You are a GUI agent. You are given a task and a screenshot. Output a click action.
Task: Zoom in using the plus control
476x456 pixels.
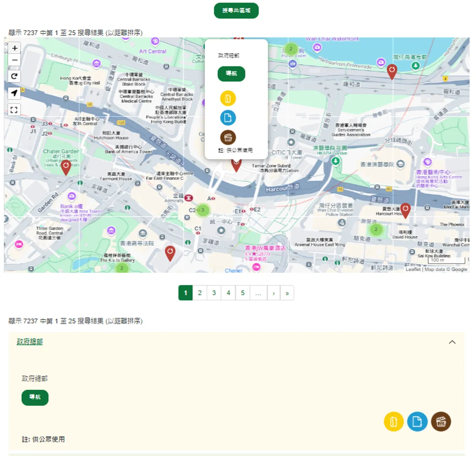pyautogui.click(x=14, y=48)
